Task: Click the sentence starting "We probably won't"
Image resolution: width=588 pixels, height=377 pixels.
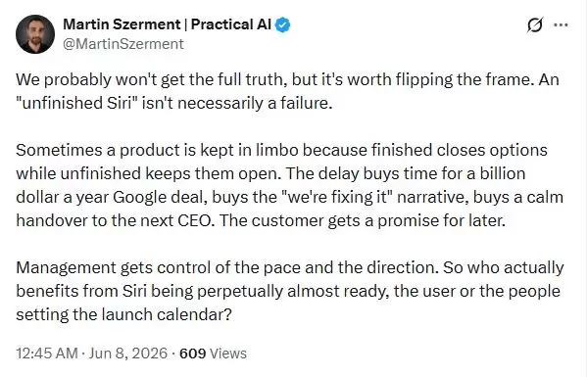Action: click(x=274, y=80)
